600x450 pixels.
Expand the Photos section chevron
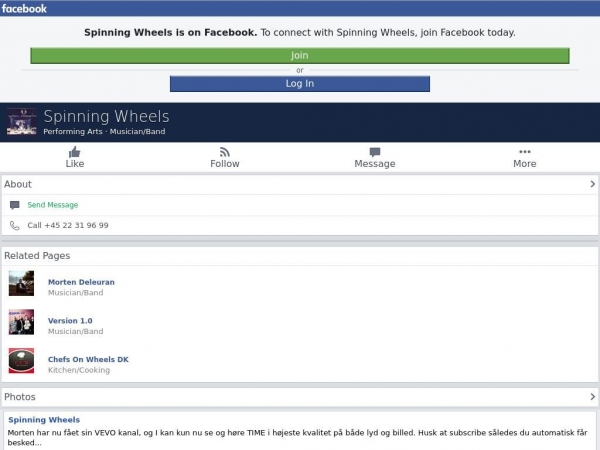(592, 397)
